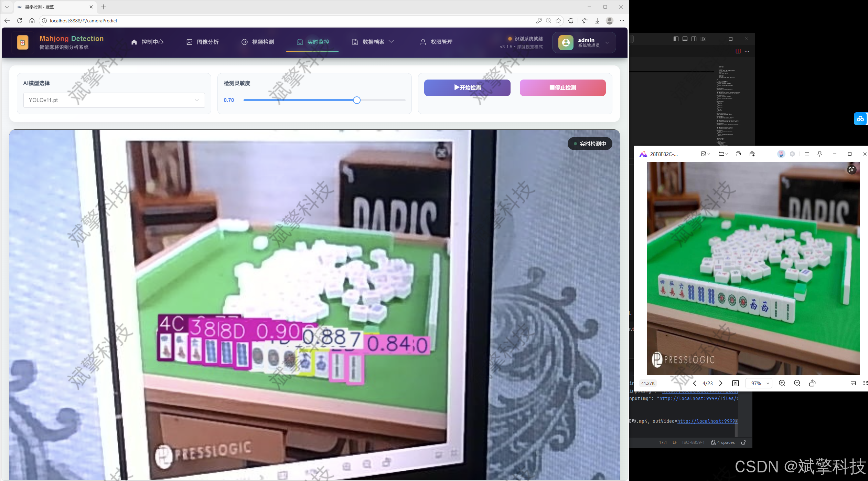Click the browser address bar URL
868x481 pixels.
(x=84, y=21)
